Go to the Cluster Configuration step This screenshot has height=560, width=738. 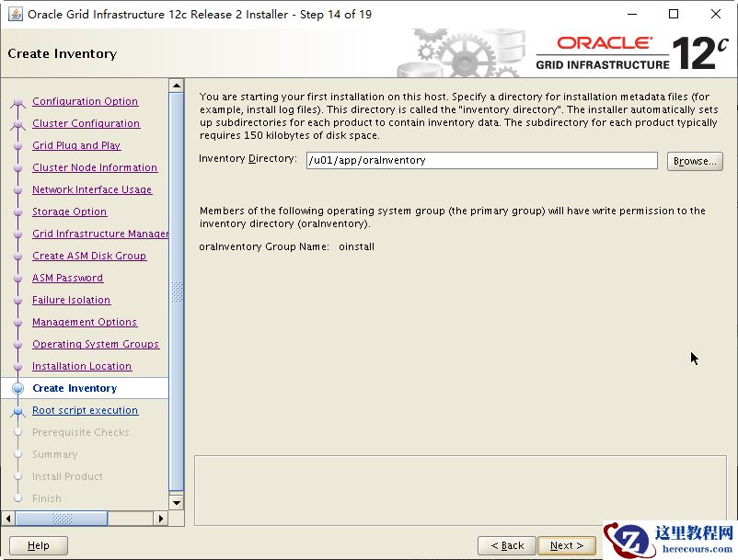click(86, 123)
